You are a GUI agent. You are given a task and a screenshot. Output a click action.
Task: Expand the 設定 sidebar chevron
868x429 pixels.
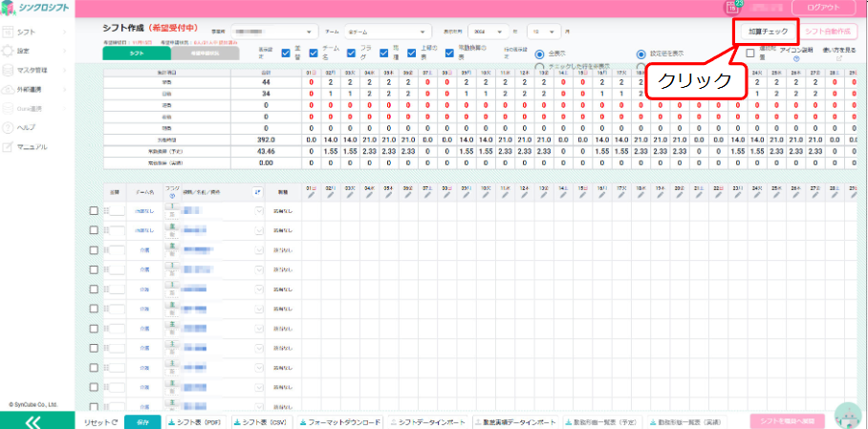[64, 51]
